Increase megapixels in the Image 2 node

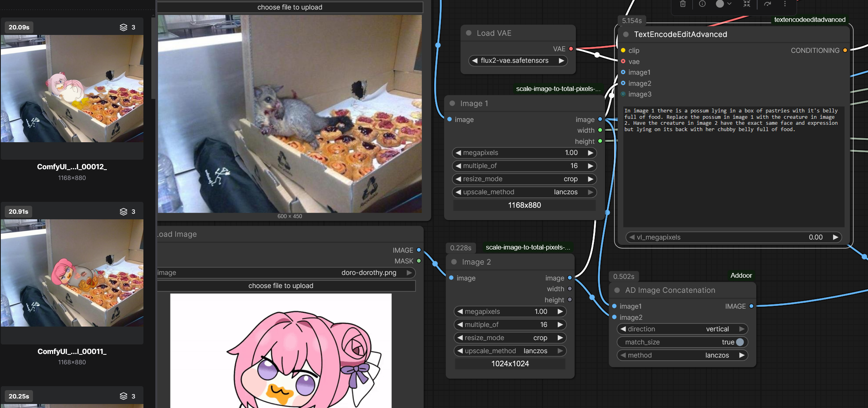(x=560, y=311)
